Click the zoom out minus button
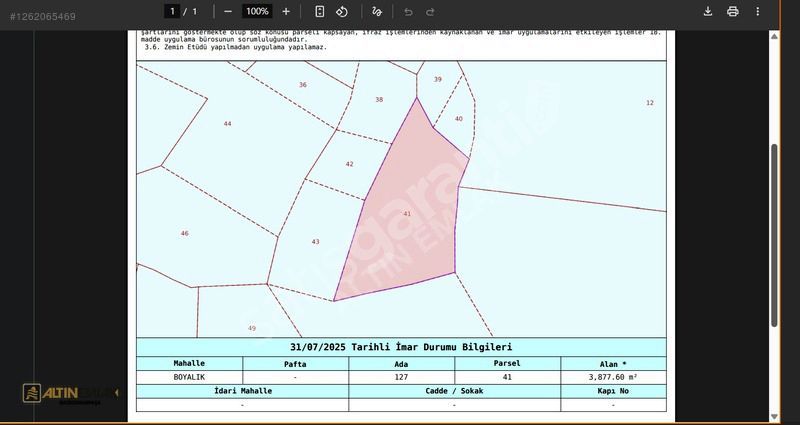The image size is (800, 425). click(x=228, y=11)
